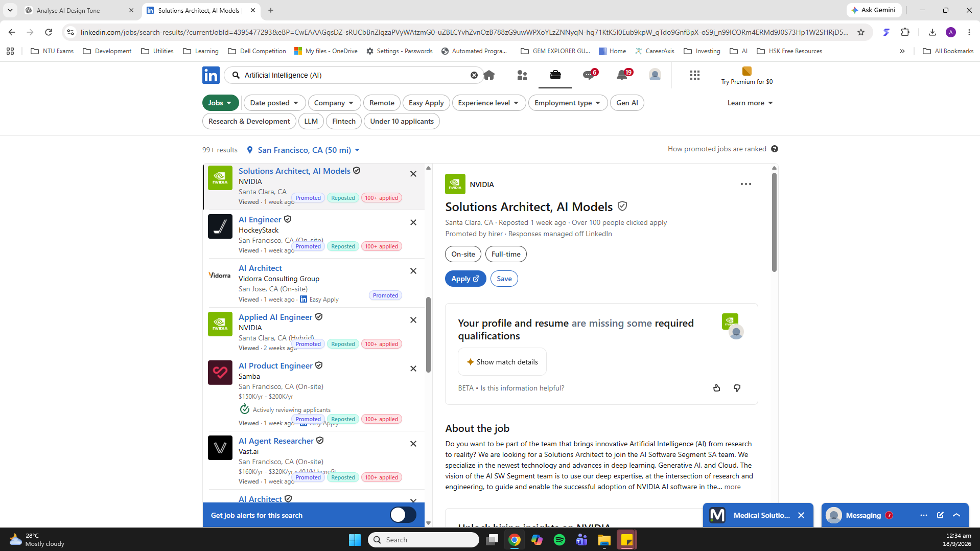Close the Medical Solutions chat window
This screenshot has height=551, width=980.
[x=801, y=515]
